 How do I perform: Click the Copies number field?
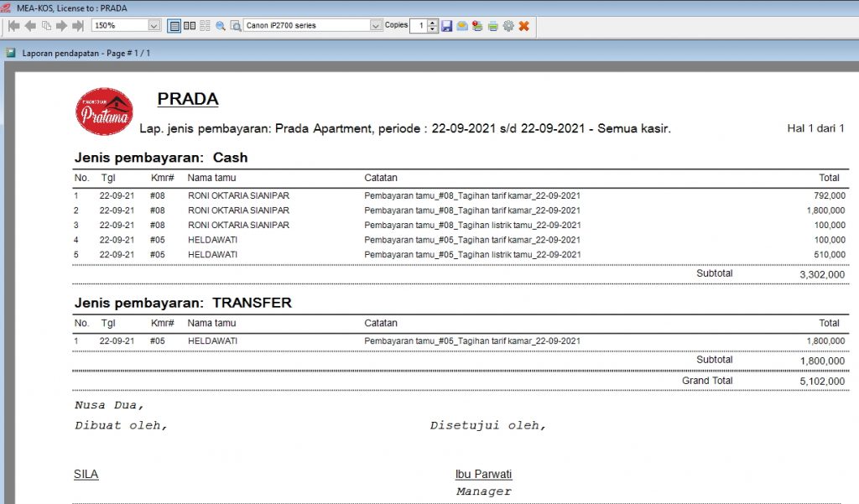point(419,26)
